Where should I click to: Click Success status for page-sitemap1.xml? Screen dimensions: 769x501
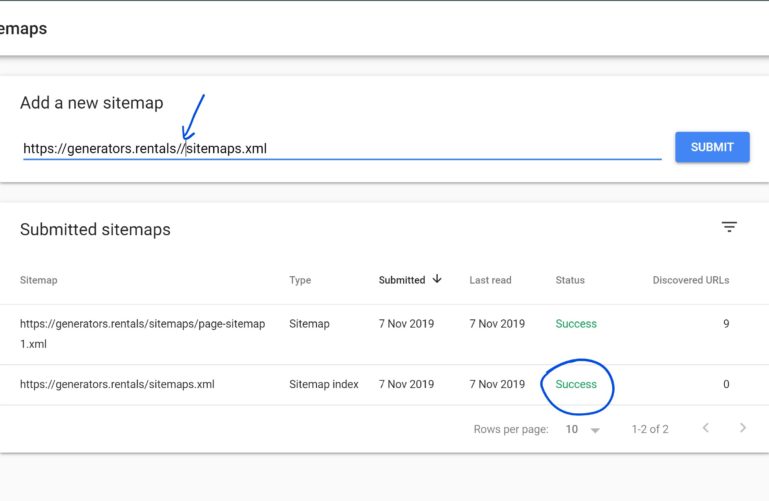pyautogui.click(x=576, y=324)
